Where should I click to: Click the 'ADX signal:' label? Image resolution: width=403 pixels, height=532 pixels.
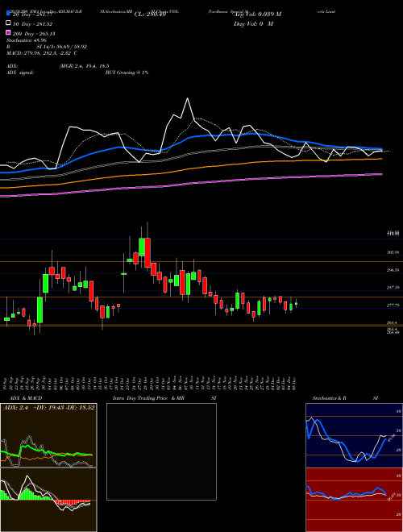coord(20,73)
